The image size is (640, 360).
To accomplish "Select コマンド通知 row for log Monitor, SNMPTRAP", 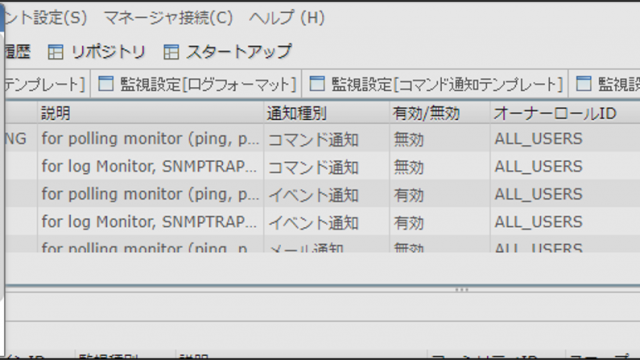I will pos(322,167).
